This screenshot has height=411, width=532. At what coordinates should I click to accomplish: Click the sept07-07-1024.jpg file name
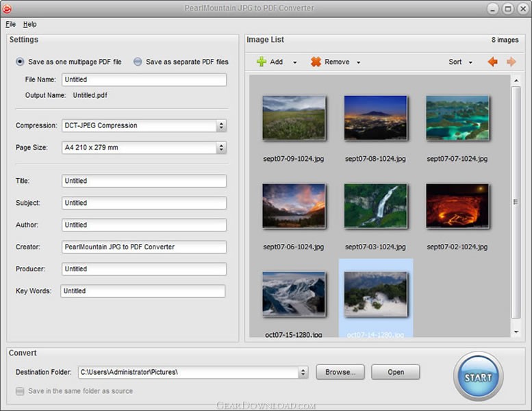[457, 159]
